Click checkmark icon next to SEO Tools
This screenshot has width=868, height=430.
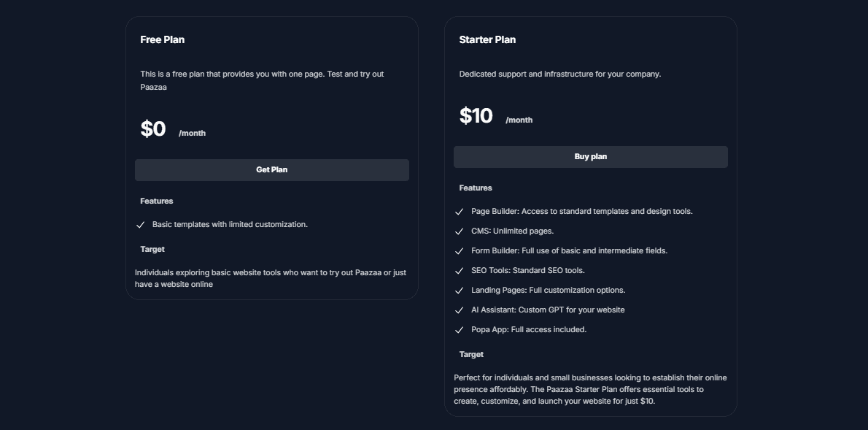point(460,271)
